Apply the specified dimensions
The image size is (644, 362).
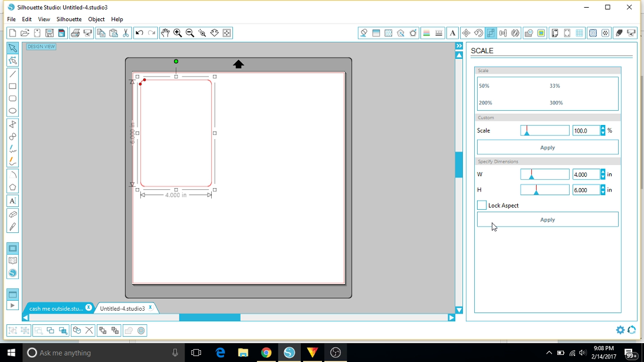pos(547,219)
